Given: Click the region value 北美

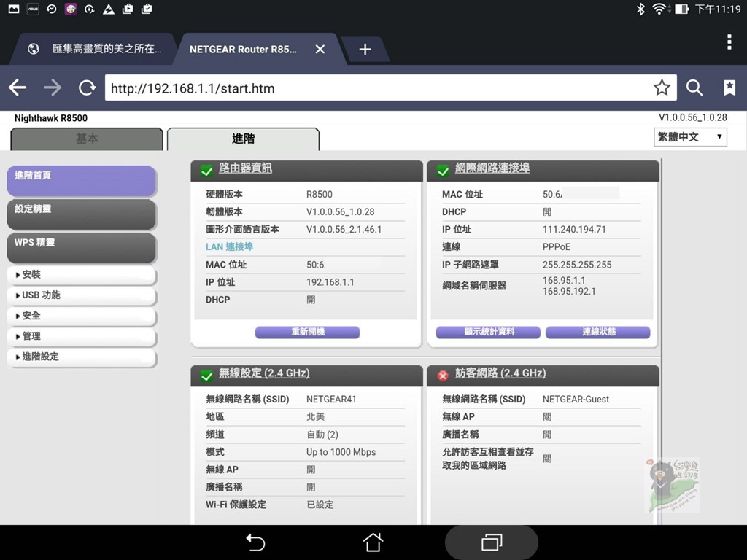Looking at the screenshot, I should [315, 417].
